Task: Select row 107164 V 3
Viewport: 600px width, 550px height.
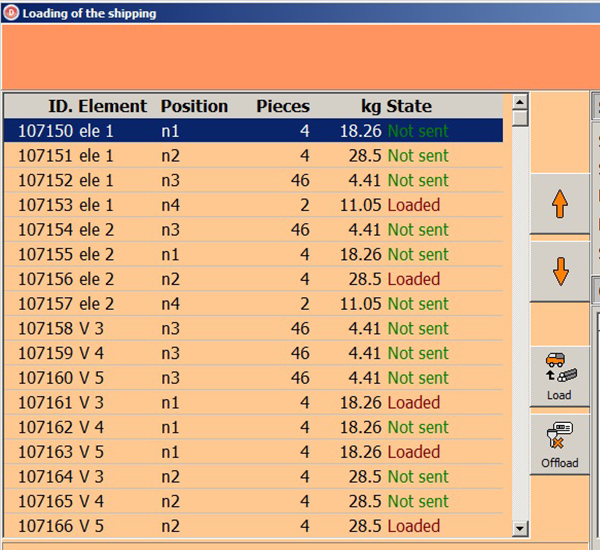Action: (x=253, y=477)
